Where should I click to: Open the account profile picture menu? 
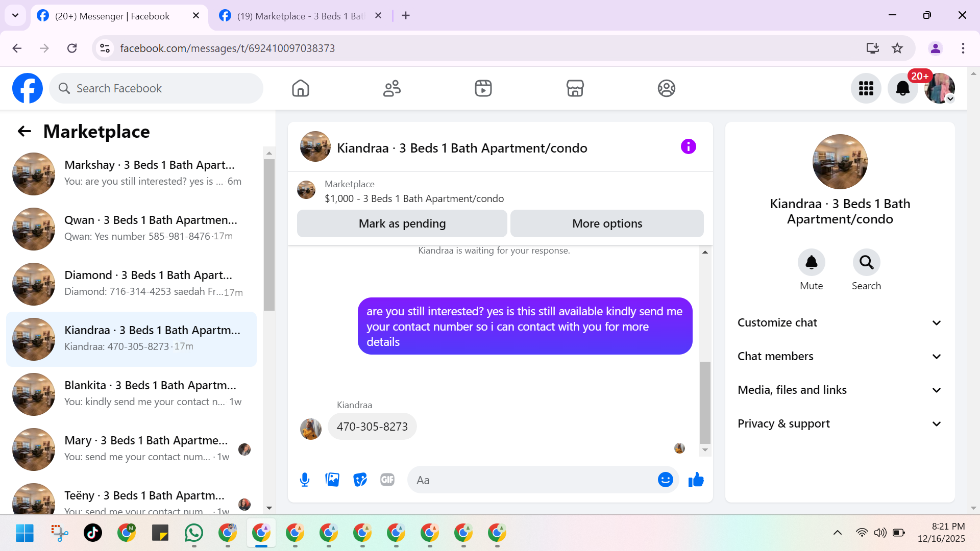(940, 88)
